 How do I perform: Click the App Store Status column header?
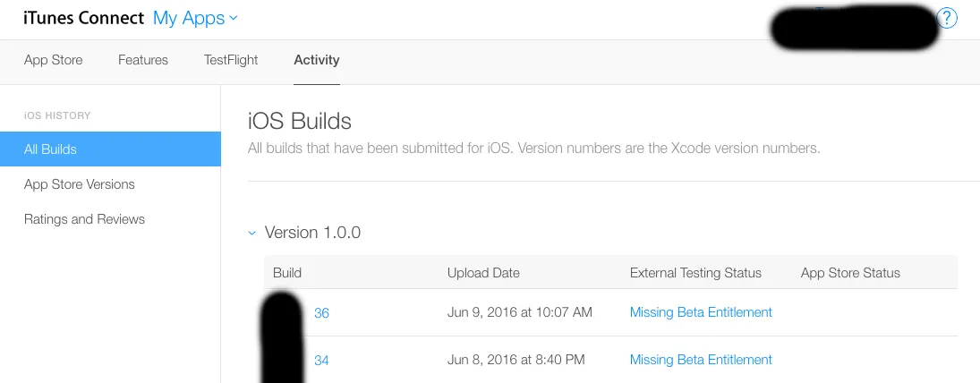pyautogui.click(x=850, y=273)
